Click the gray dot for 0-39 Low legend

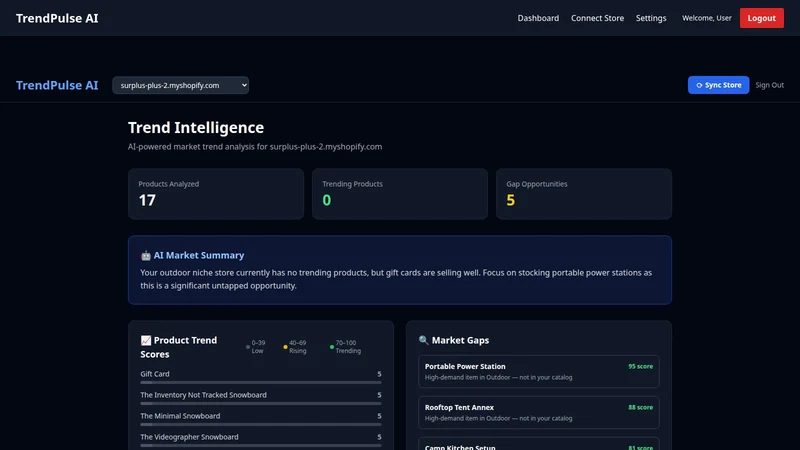[x=248, y=347]
